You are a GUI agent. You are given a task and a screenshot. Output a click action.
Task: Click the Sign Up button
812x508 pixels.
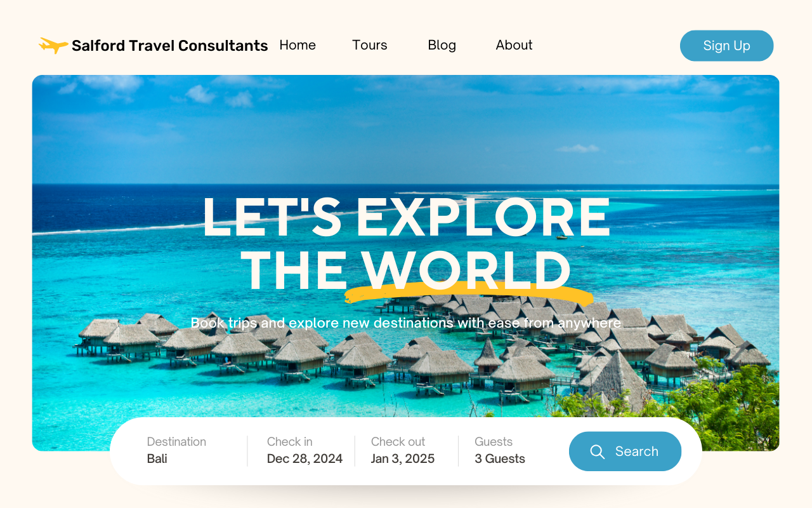pos(727,46)
